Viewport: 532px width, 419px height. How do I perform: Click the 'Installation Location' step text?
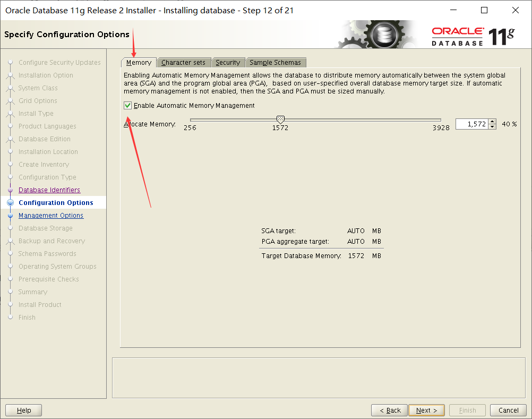(x=48, y=152)
